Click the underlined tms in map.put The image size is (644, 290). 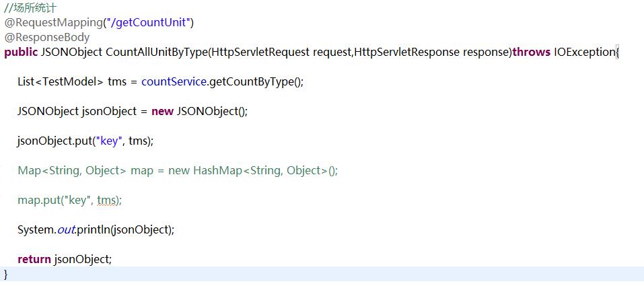point(106,201)
